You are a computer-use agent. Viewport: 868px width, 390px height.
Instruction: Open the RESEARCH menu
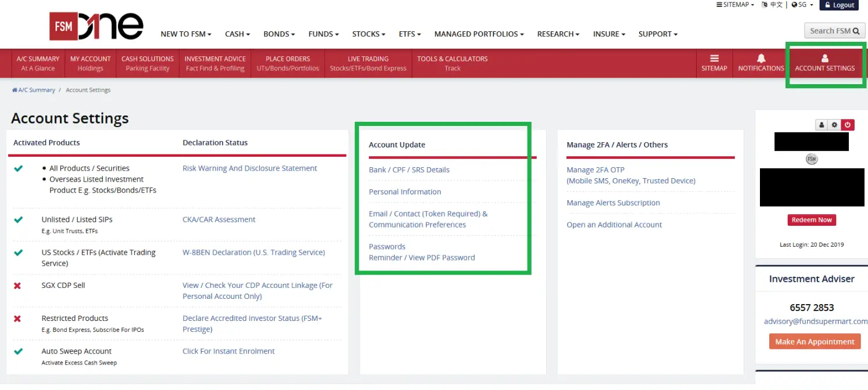tap(557, 34)
